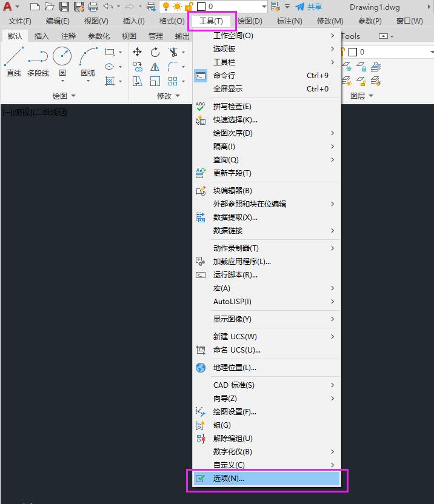Click Named UCS (命名 UCS) menu item

pos(266,350)
